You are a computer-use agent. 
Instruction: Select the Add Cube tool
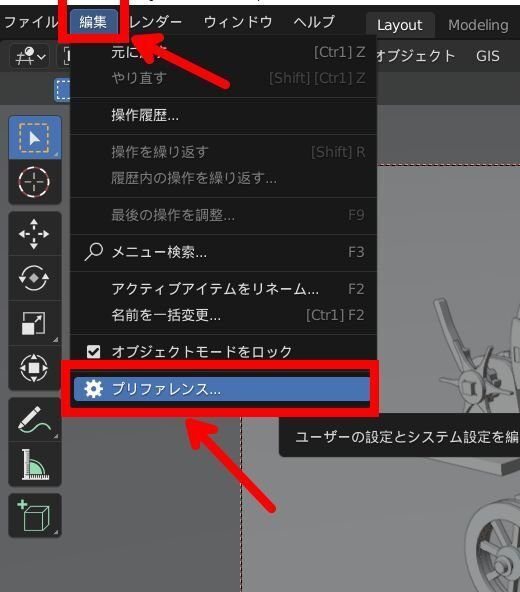tap(34, 515)
